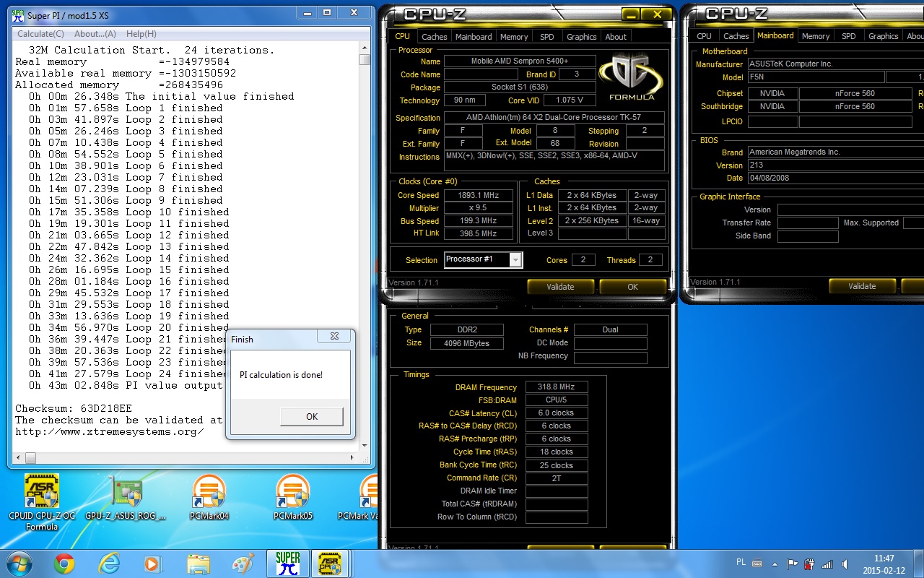Click the OC Formula logo in CPU-Z
Image resolution: width=924 pixels, height=578 pixels.
[632, 77]
